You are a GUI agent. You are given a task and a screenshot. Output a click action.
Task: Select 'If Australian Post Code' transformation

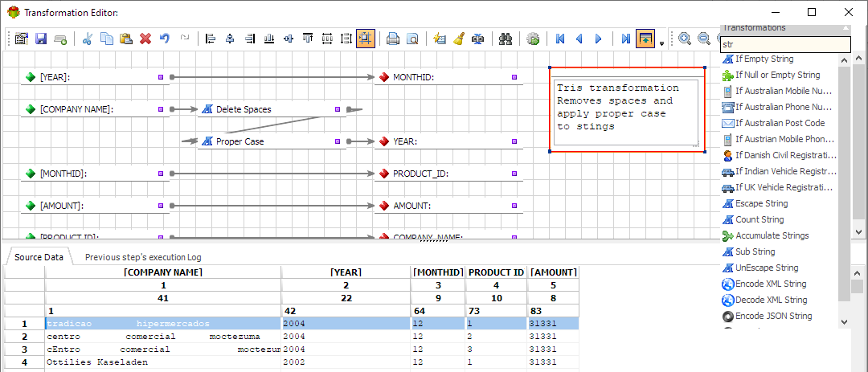point(780,123)
